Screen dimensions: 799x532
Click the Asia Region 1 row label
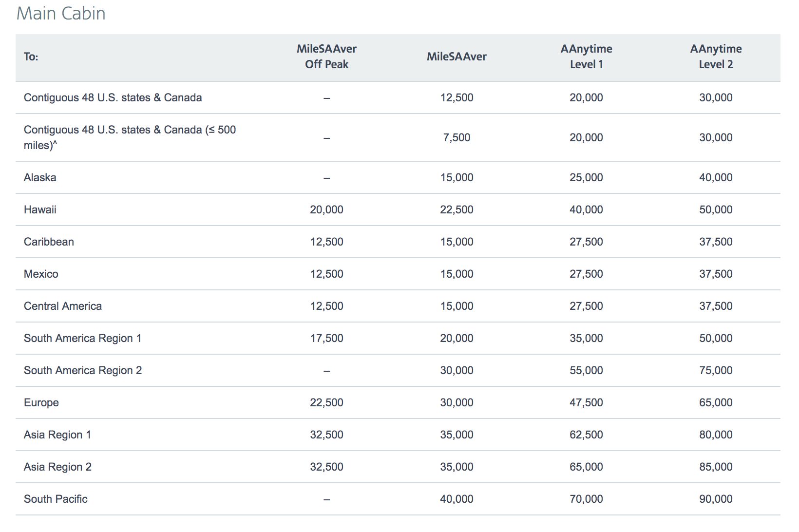pos(57,434)
